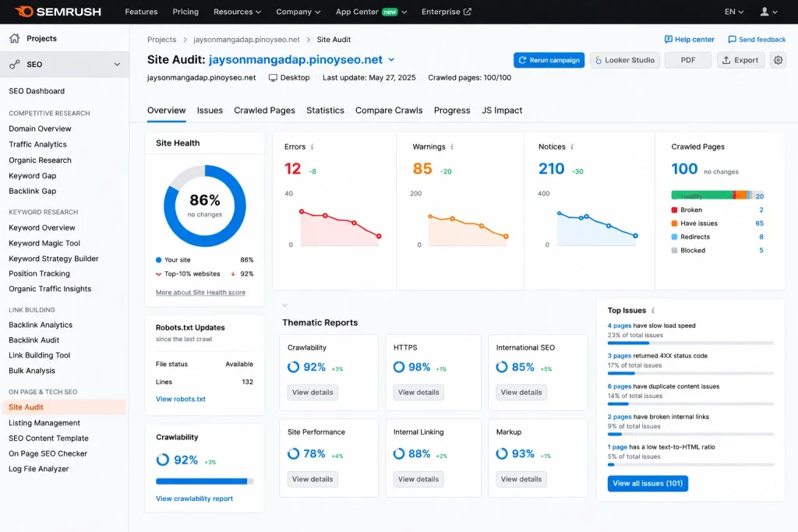Click View all issues (101) button
This screenshot has height=532, width=798.
(648, 483)
